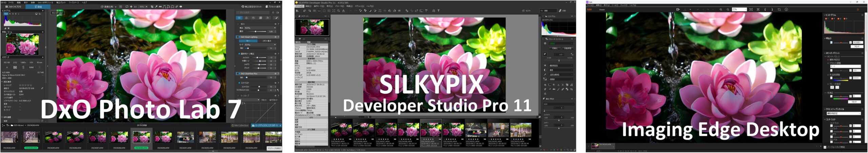Collapse the ホワイトバランス panel in Imaging Edge

(825, 53)
